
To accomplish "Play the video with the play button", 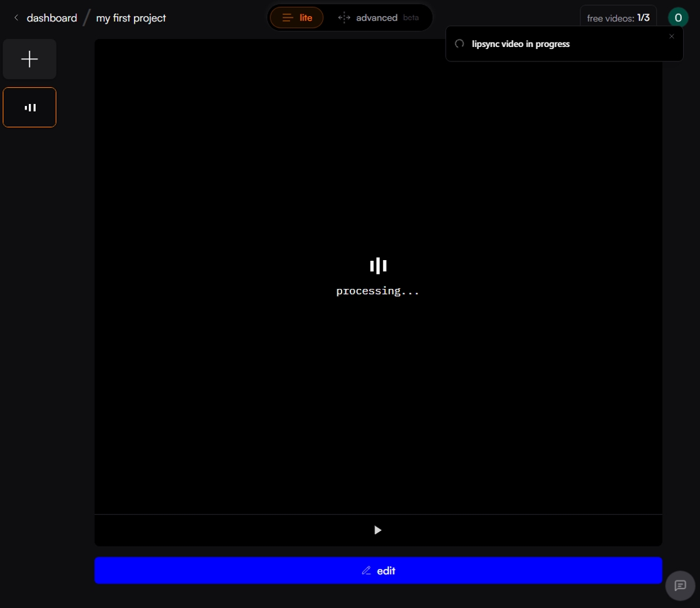I will 378,530.
